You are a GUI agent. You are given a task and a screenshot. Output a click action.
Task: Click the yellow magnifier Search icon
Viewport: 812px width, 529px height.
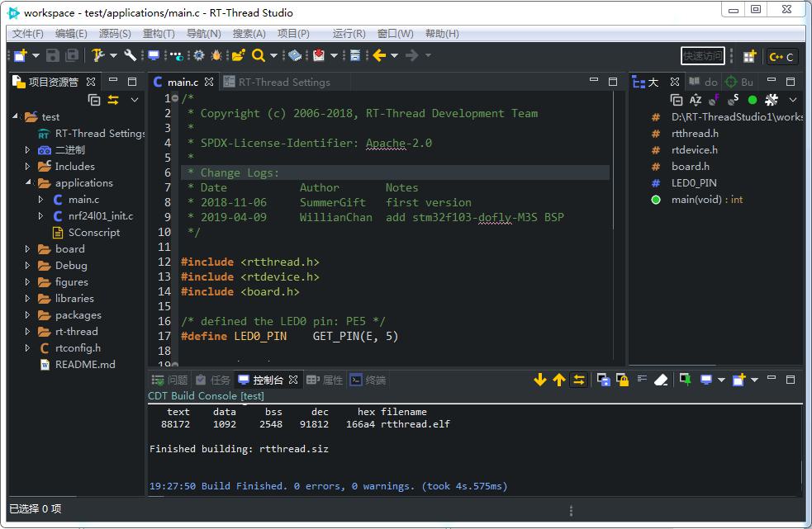tap(258, 55)
